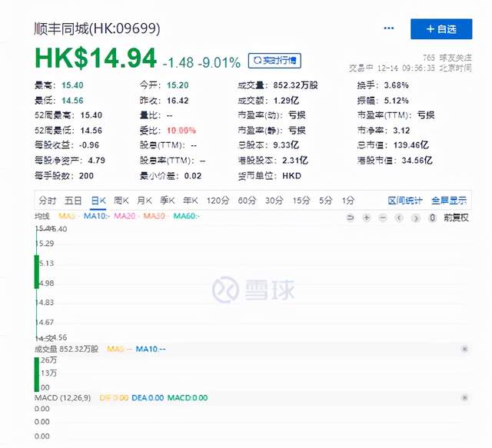The image size is (492, 448).
Task: Click the green daily candlestick bar
Action: pyautogui.click(x=37, y=272)
